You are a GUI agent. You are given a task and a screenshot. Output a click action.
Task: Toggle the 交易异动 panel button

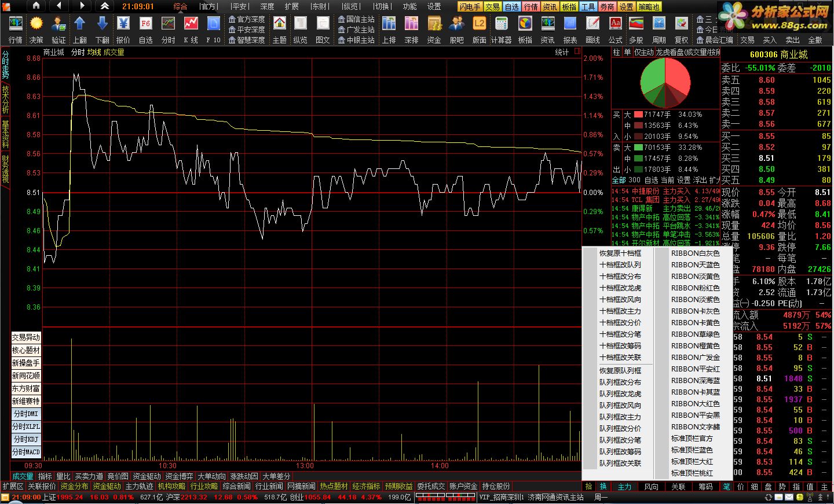(27, 337)
